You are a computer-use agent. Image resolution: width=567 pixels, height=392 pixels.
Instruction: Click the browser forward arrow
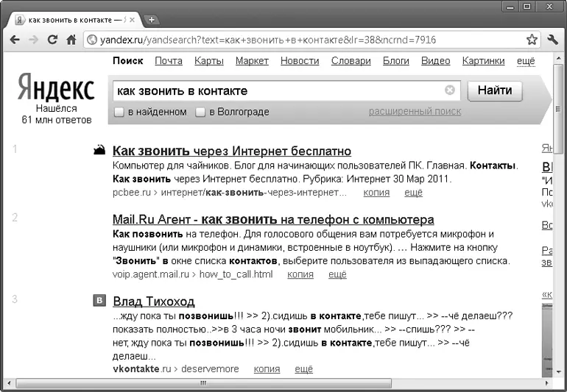click(33, 40)
